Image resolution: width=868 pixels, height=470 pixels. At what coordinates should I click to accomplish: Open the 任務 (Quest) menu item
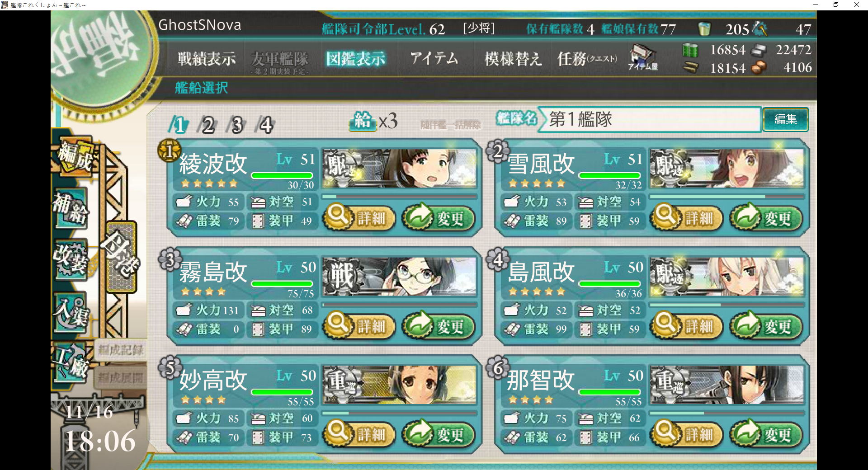pos(587,59)
